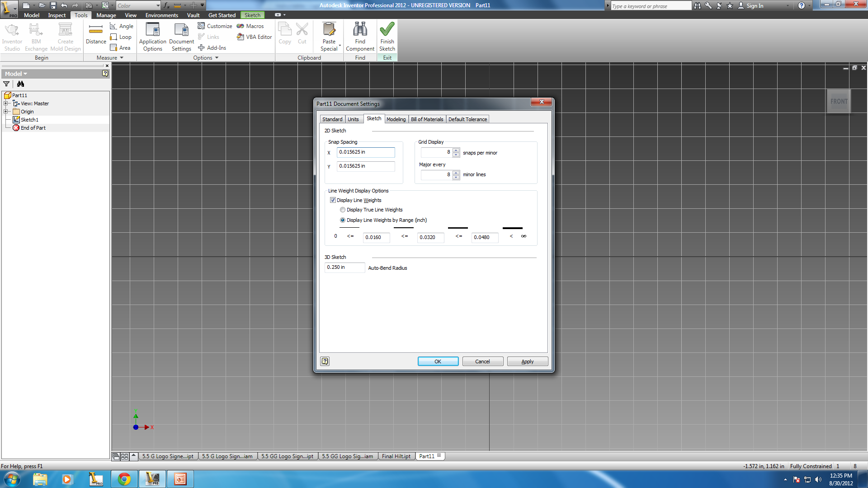Screen dimensions: 868x488
Task: Switch to the Units tab
Action: (x=353, y=119)
